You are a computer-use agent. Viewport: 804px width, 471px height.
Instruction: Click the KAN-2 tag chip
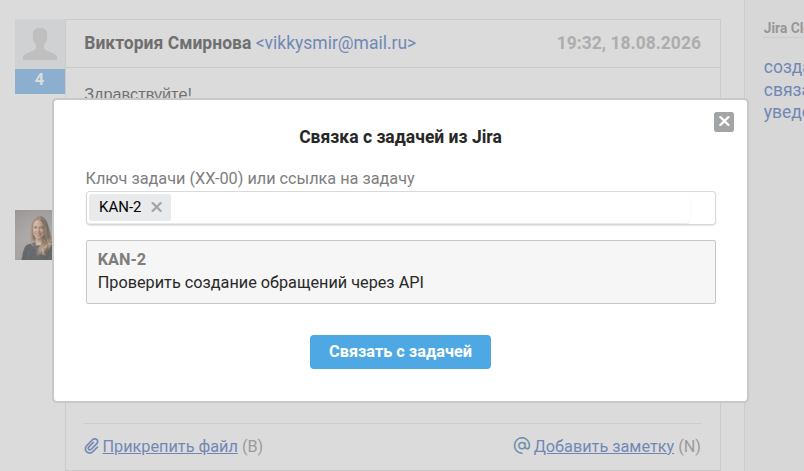coord(129,207)
